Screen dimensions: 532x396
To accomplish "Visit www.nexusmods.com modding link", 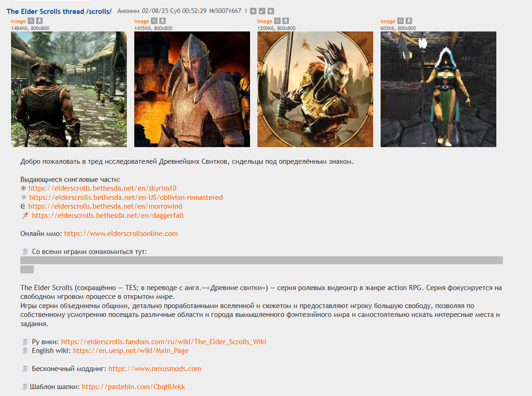I will click(155, 369).
